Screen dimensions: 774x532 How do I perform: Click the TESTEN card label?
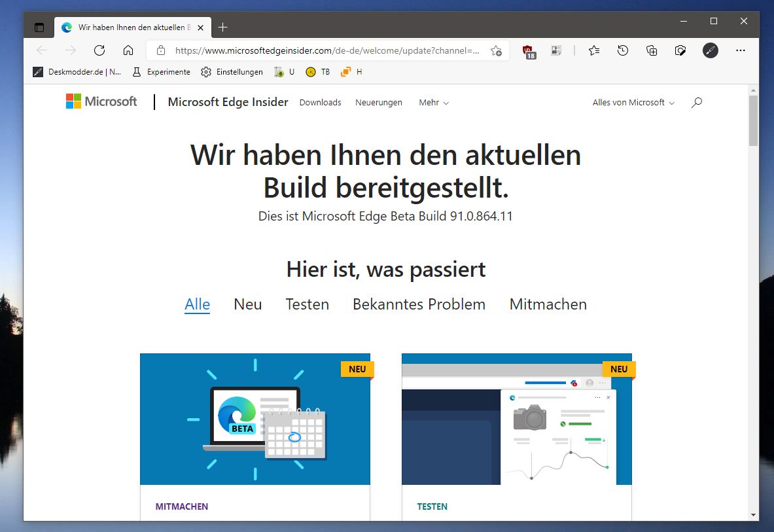[x=432, y=506]
